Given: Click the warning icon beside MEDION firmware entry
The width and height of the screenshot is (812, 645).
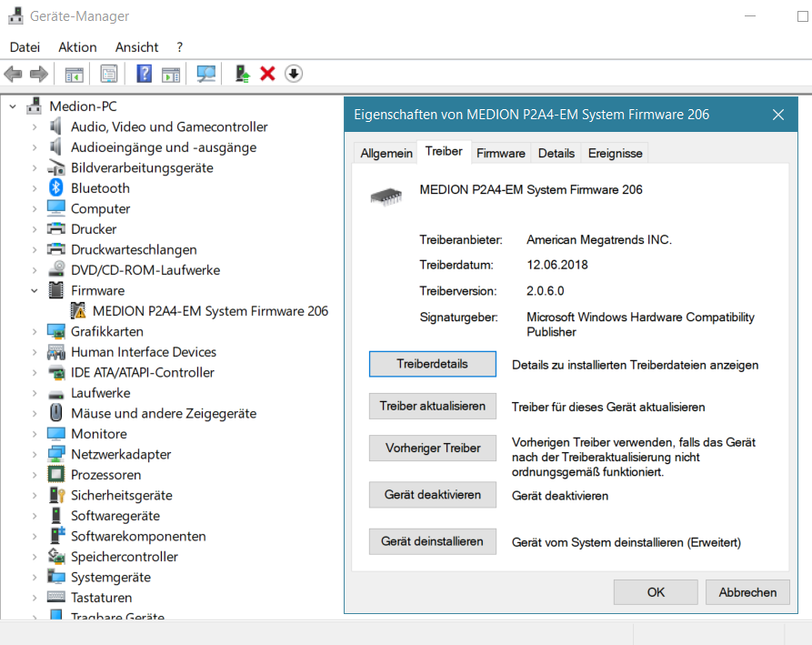Looking at the screenshot, I should click(x=78, y=310).
